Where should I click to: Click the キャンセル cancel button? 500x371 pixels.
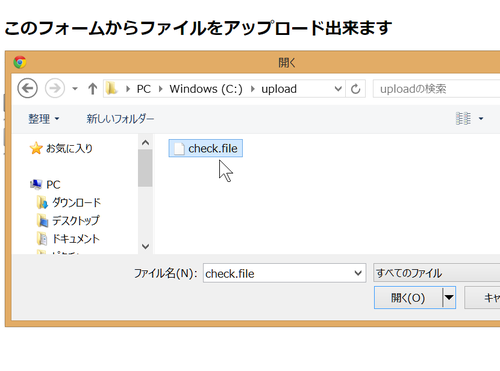482,297
